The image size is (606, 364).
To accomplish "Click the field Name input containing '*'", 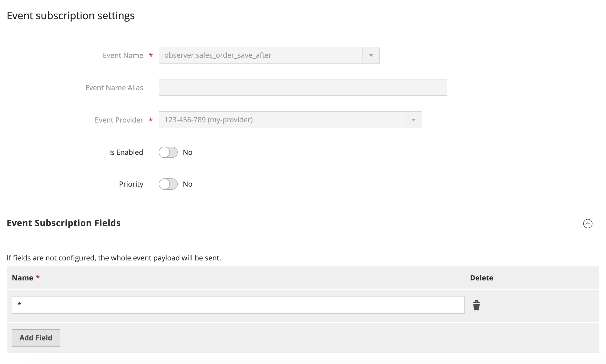I will [238, 305].
